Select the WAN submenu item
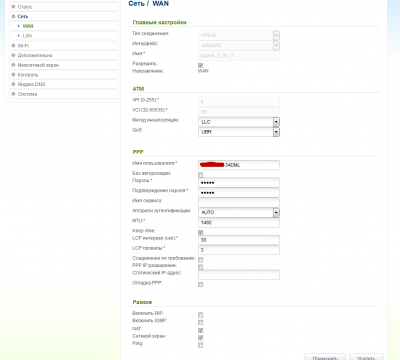Image resolution: width=400 pixels, height=360 pixels. click(28, 26)
